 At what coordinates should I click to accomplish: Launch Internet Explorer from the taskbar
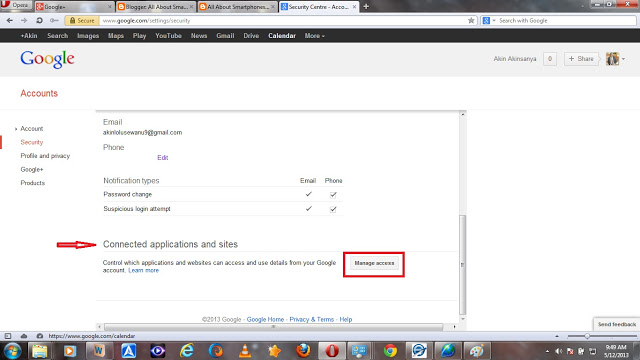tap(187, 351)
